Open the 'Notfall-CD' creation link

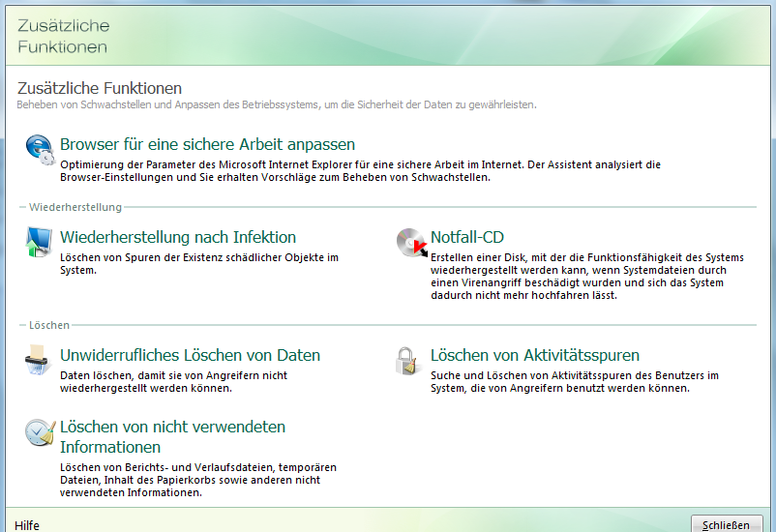[x=467, y=237]
